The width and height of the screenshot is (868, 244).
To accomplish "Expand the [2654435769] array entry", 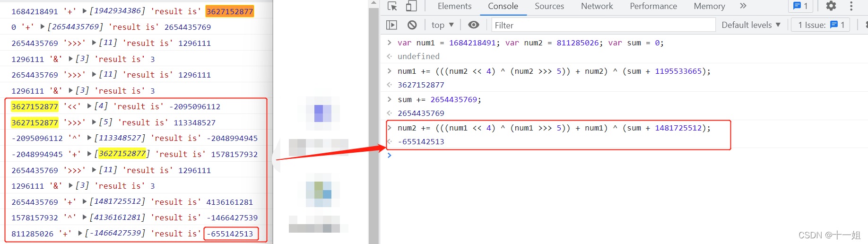I will point(43,27).
